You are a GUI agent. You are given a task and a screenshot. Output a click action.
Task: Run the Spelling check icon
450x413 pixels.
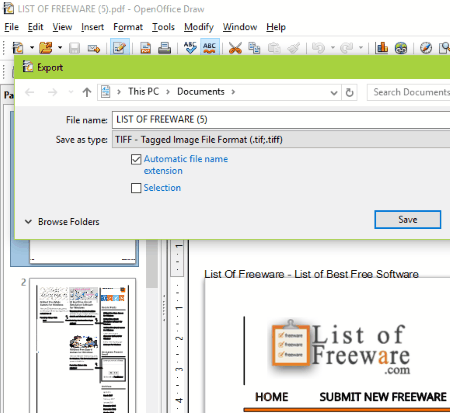click(190, 48)
